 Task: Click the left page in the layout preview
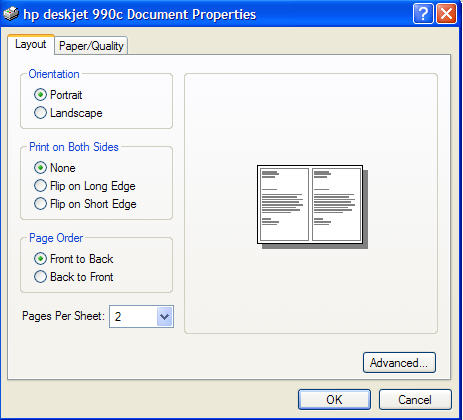click(284, 204)
